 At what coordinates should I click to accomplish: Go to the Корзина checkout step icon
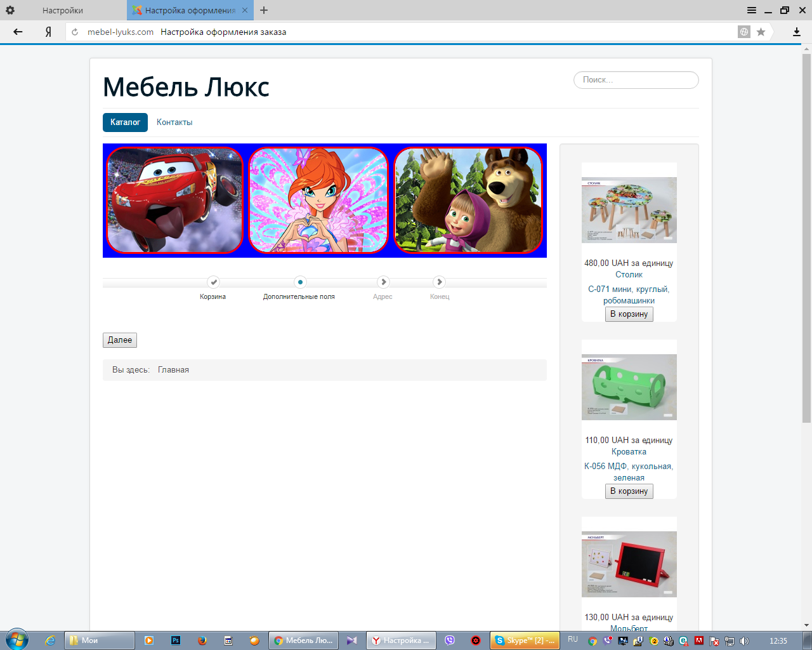tap(214, 282)
